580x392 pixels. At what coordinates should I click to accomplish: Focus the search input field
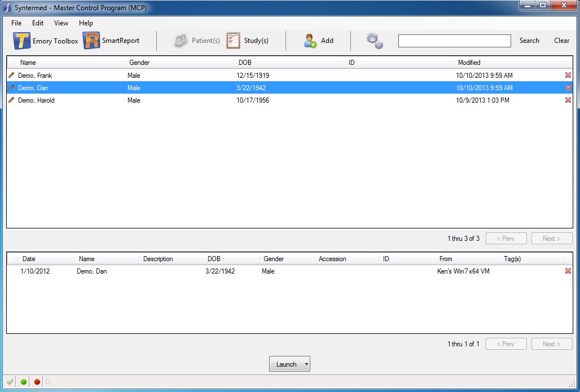tap(454, 41)
